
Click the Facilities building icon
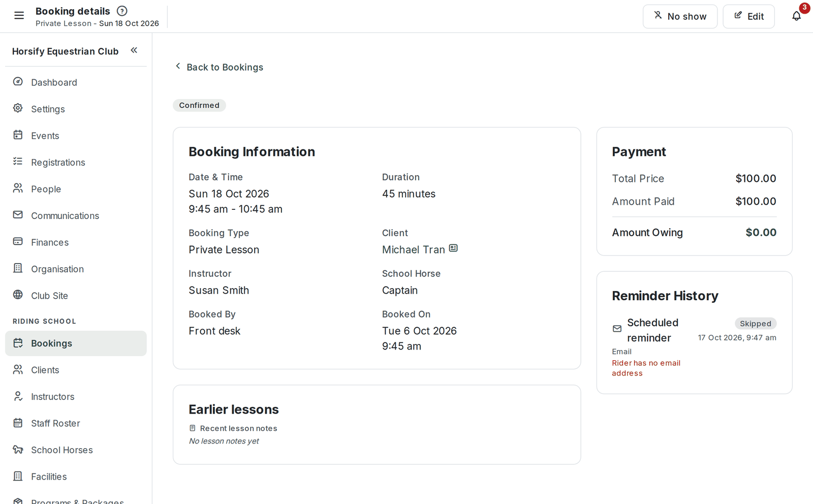tap(18, 476)
